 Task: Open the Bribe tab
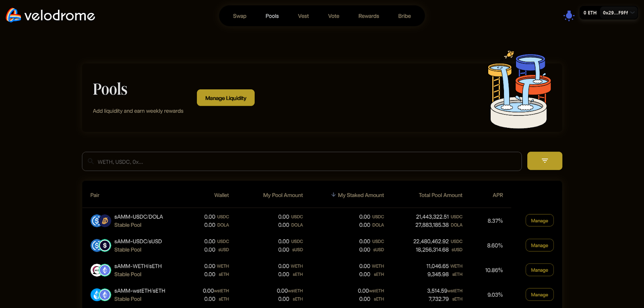coord(405,16)
